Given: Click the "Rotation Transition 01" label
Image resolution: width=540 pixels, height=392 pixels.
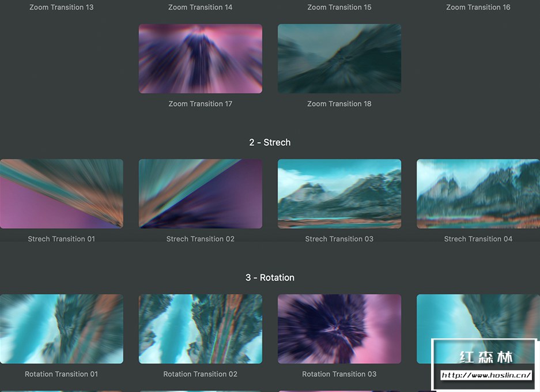Looking at the screenshot, I should point(61,374).
